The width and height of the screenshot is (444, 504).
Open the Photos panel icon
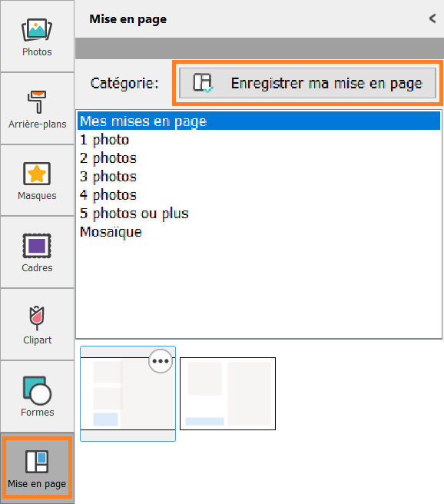click(x=37, y=30)
